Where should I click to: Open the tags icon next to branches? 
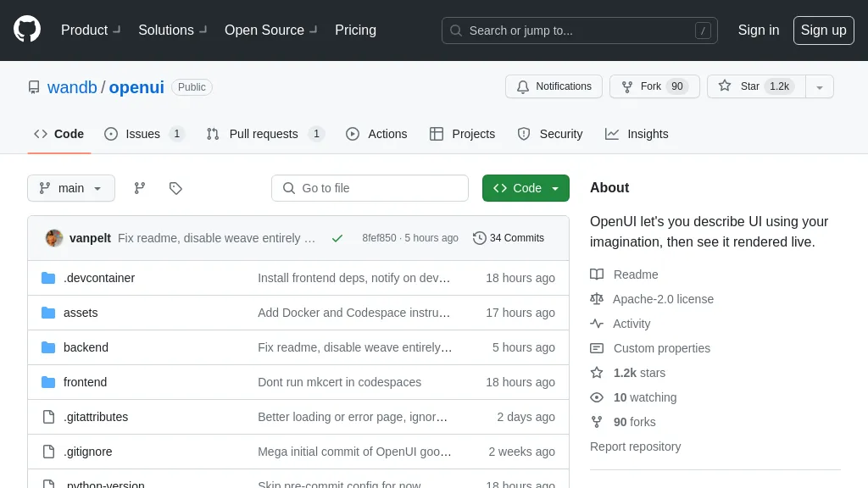pyautogui.click(x=175, y=188)
